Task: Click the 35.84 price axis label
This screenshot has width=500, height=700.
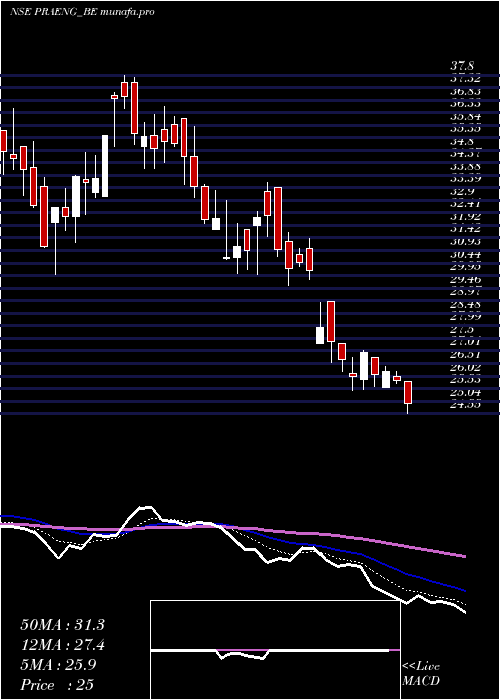Action: point(465,117)
